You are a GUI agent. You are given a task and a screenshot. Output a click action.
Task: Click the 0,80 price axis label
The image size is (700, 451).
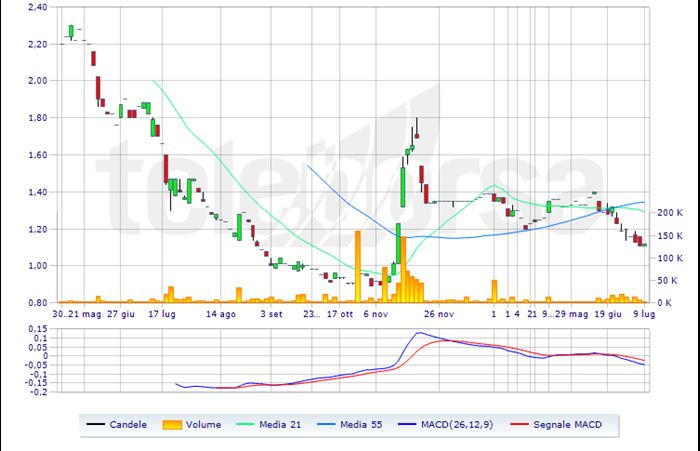tap(37, 303)
